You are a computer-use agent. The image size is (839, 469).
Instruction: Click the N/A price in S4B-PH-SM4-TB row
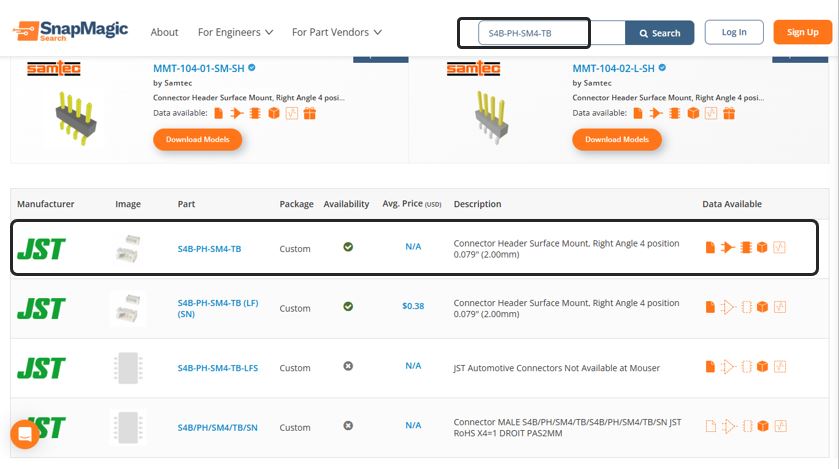(x=413, y=247)
